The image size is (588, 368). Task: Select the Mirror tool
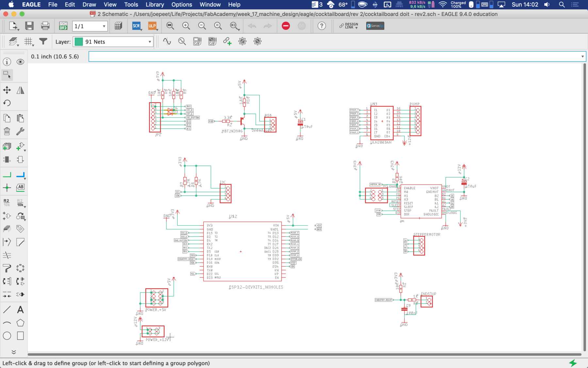pos(20,90)
